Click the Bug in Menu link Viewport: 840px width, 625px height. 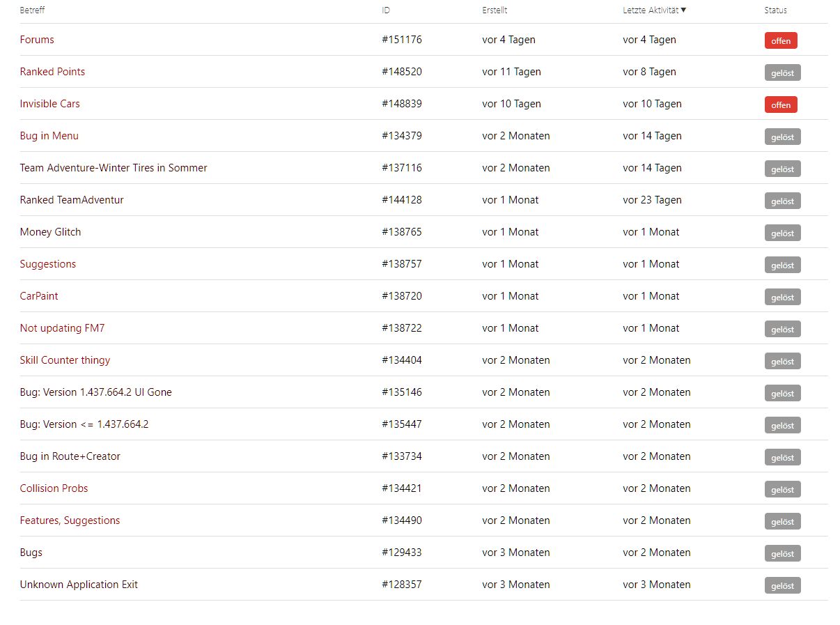(49, 136)
